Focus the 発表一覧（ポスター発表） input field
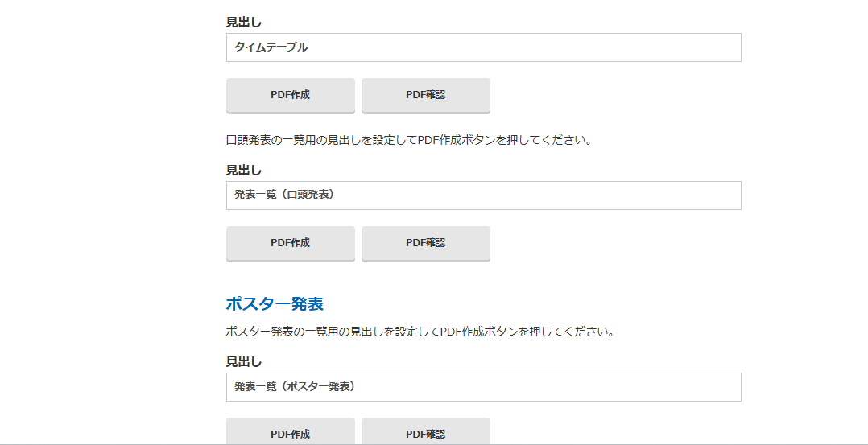The image size is (868, 445). pyautogui.click(x=483, y=387)
